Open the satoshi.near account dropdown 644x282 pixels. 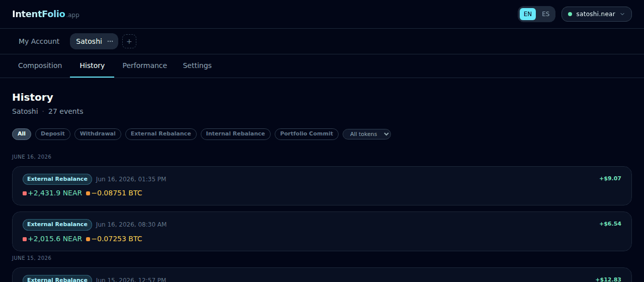click(x=597, y=14)
